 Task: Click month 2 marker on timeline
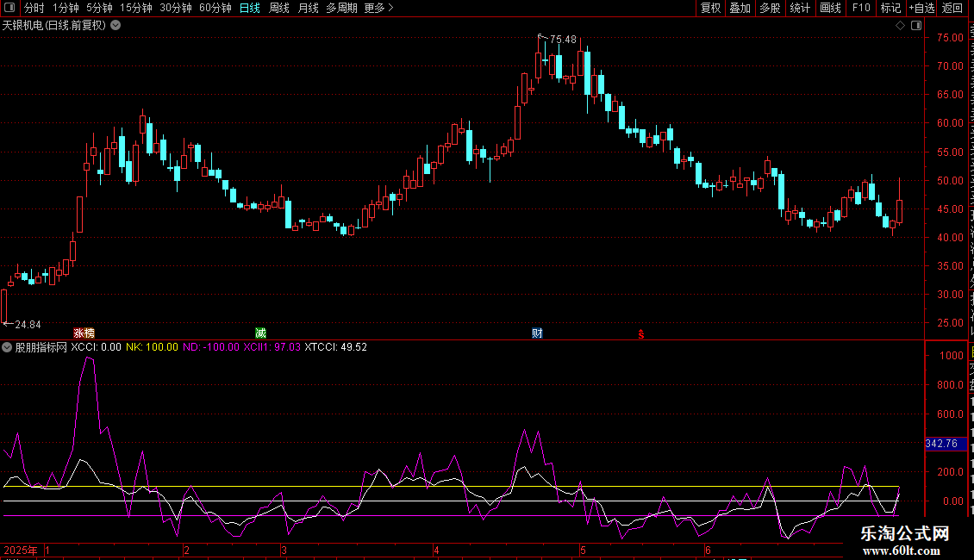point(186,550)
